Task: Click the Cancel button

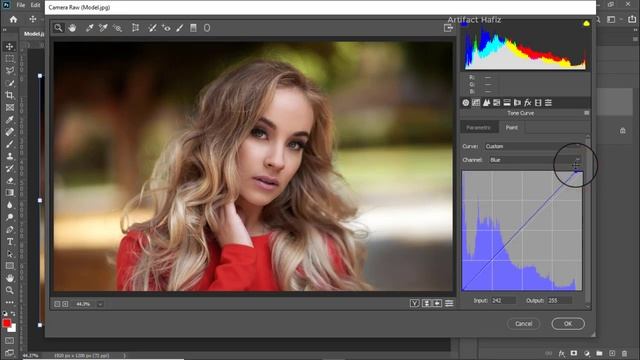Action: 523,324
